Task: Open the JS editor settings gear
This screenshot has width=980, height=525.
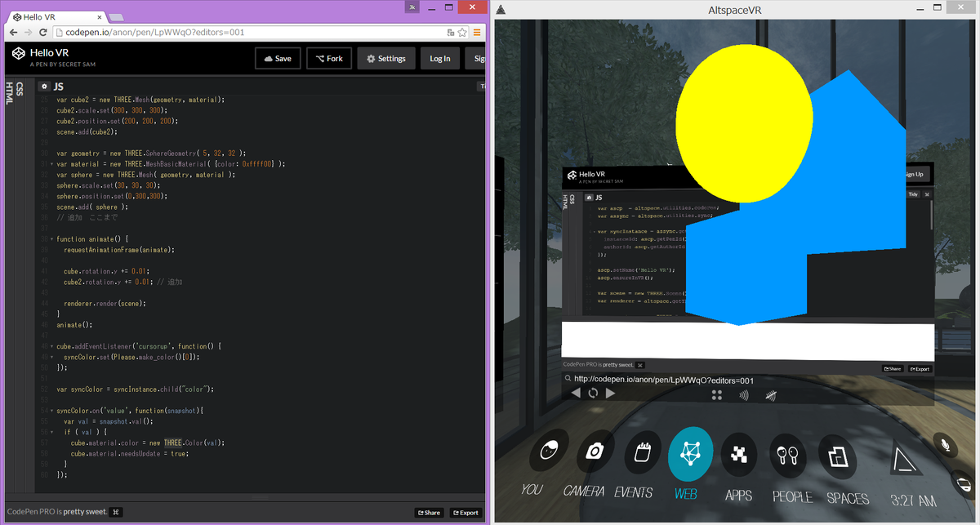Action: tap(44, 86)
